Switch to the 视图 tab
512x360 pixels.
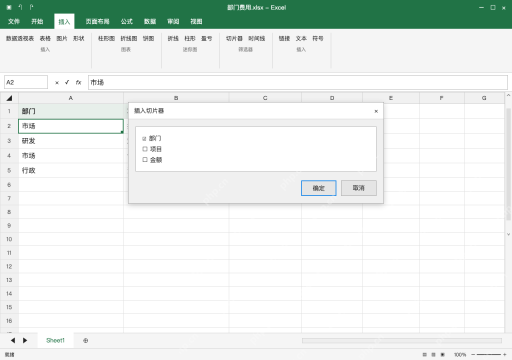(196, 22)
